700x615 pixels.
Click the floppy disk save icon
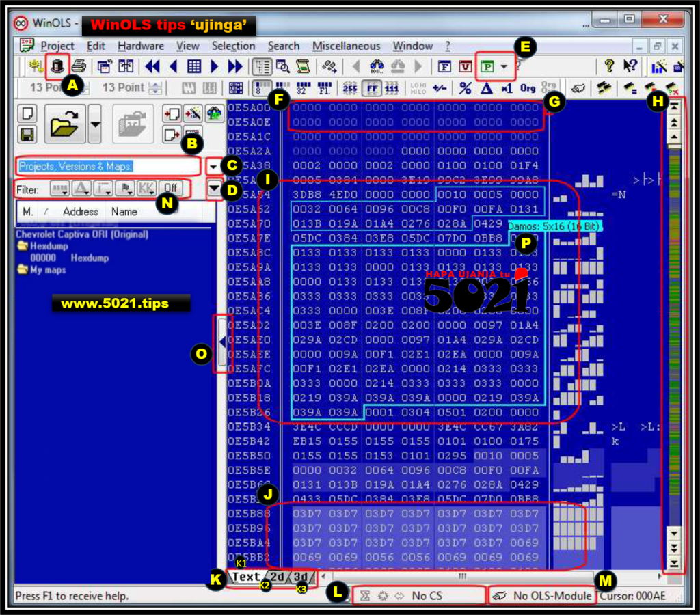[x=28, y=134]
